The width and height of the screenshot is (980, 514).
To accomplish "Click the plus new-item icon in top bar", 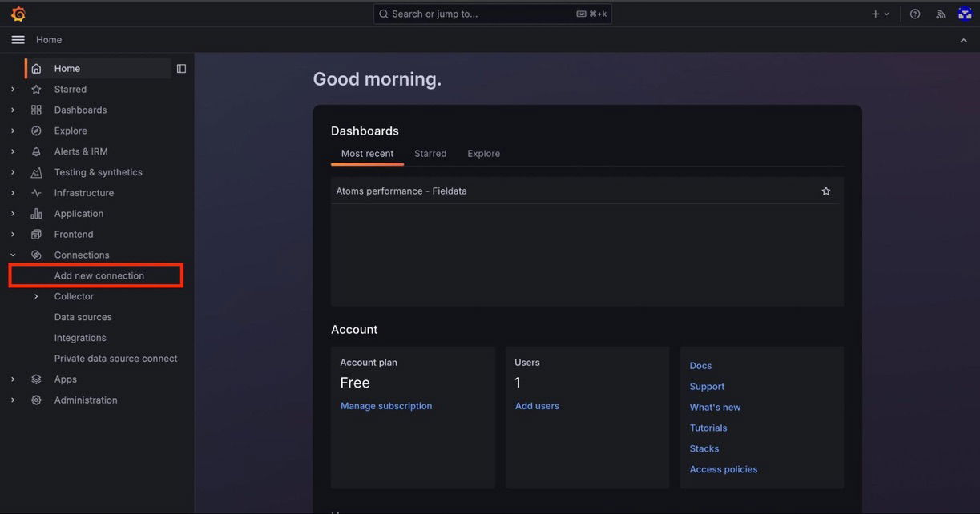I will tap(876, 14).
